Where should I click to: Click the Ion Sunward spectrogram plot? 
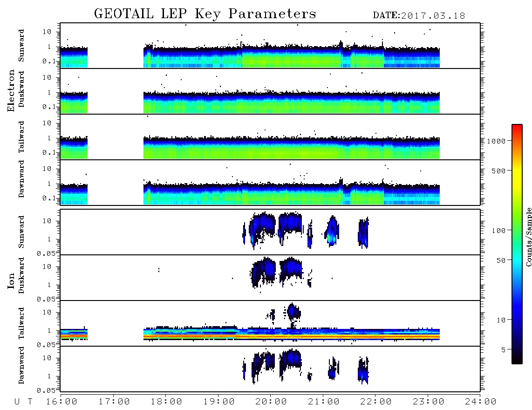click(x=270, y=232)
